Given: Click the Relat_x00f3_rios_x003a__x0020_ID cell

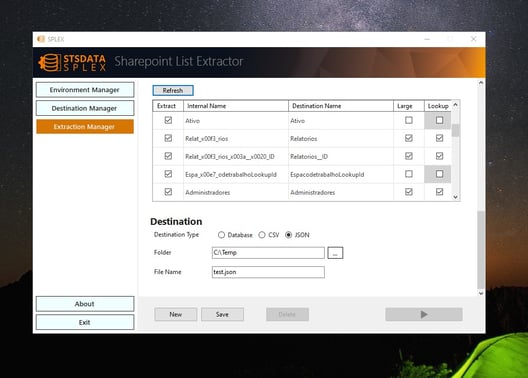Looking at the screenshot, I should click(236, 156).
